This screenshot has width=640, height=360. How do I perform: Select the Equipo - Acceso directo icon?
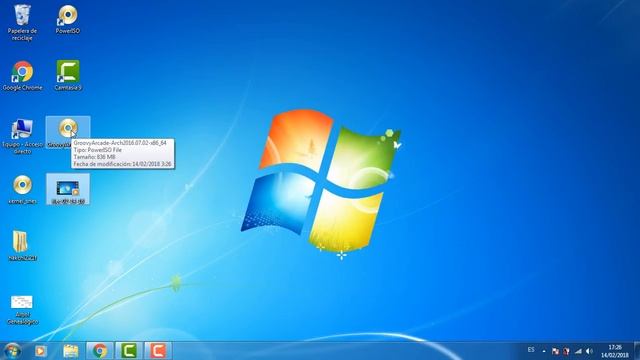pyautogui.click(x=22, y=136)
